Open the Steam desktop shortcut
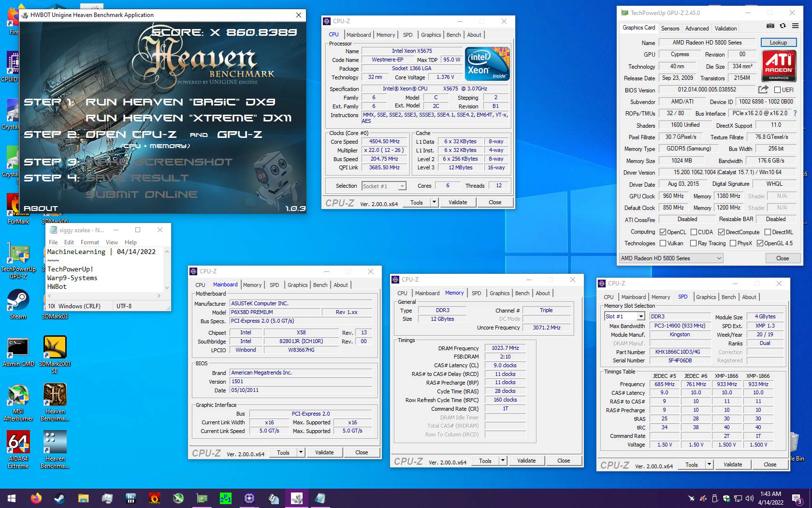The image size is (812, 508). (18, 304)
